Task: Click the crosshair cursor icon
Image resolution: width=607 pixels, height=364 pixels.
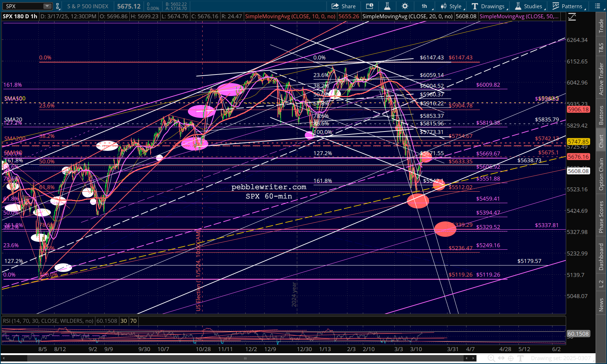Action: (x=511, y=358)
